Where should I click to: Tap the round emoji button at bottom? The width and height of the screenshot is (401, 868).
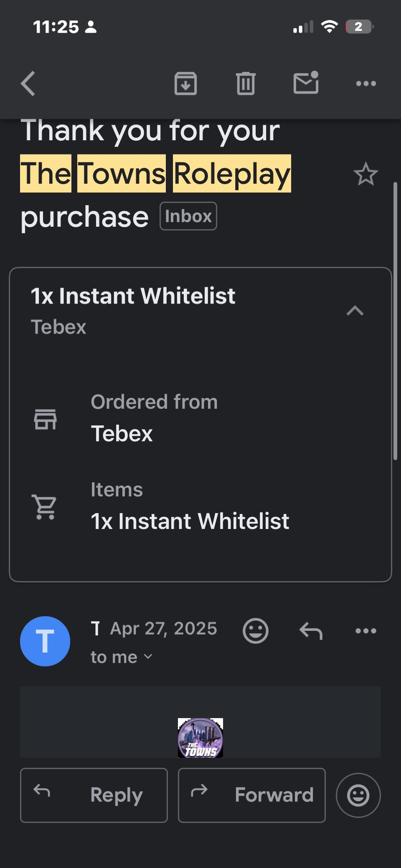point(358,795)
